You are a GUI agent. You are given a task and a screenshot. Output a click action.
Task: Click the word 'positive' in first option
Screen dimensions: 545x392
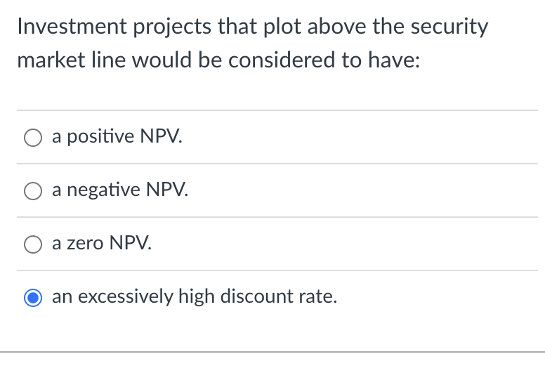(100, 136)
